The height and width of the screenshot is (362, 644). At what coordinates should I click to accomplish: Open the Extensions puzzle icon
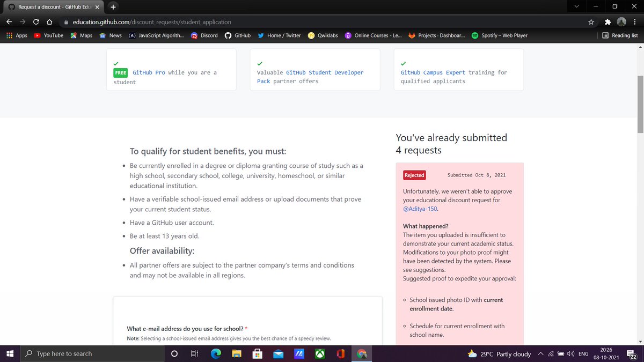[x=608, y=22]
